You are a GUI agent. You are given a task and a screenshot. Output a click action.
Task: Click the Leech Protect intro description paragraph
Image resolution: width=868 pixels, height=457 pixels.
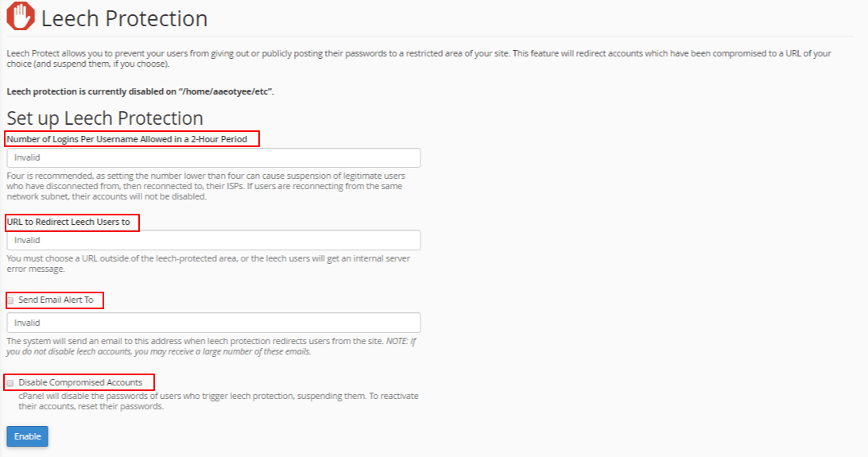[x=419, y=59]
